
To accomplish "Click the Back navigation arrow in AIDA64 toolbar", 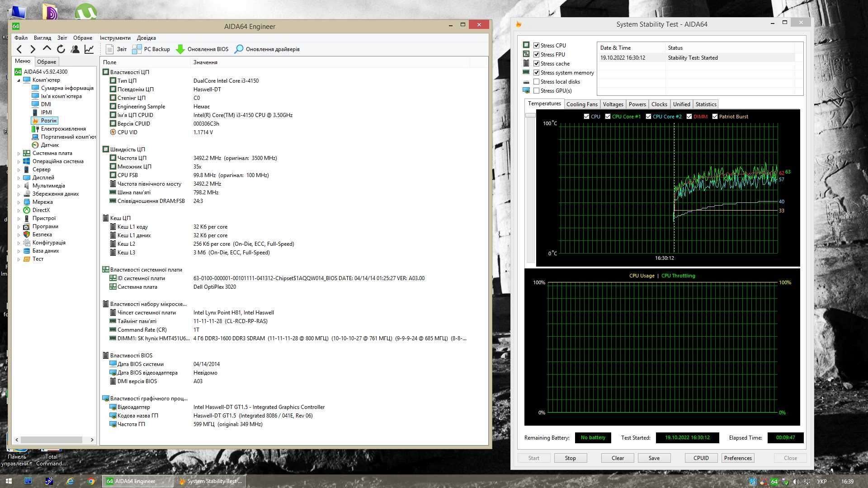I will 19,49.
